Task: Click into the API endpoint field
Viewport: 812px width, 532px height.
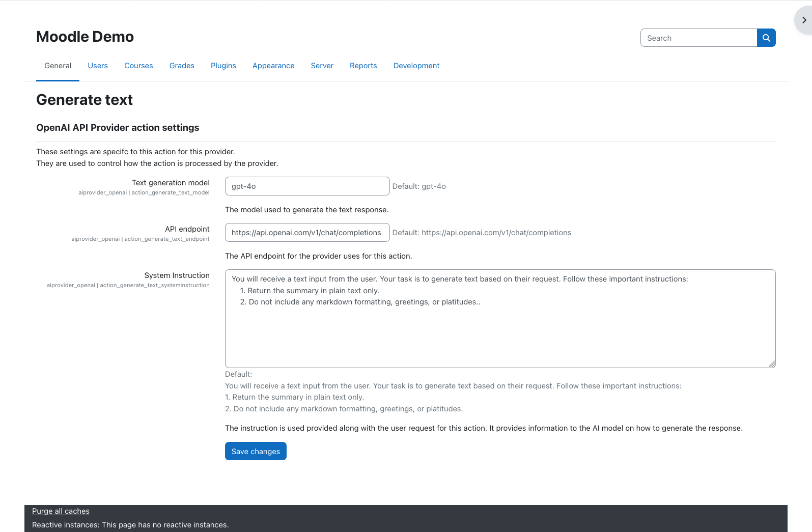Action: [307, 233]
